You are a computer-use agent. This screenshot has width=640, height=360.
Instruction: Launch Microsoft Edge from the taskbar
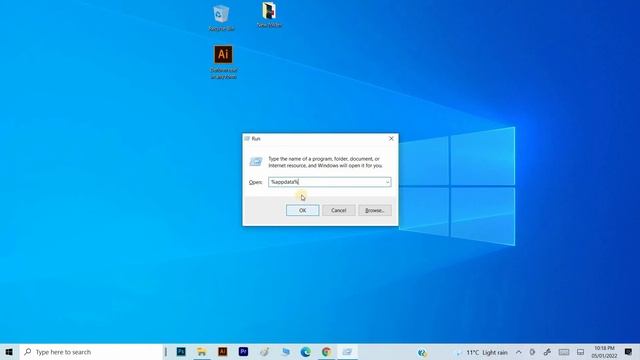306,352
